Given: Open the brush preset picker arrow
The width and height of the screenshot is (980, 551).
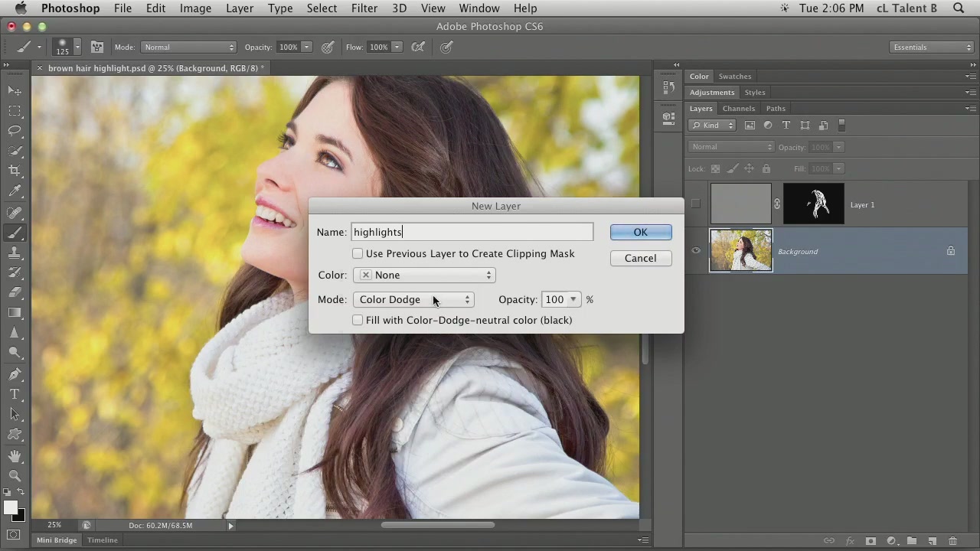Looking at the screenshot, I should click(x=77, y=47).
